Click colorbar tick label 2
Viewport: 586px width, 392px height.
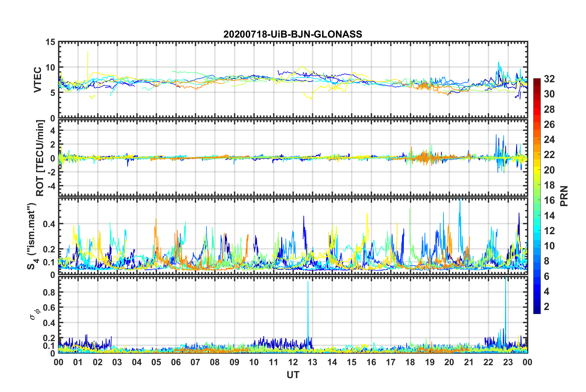click(547, 307)
